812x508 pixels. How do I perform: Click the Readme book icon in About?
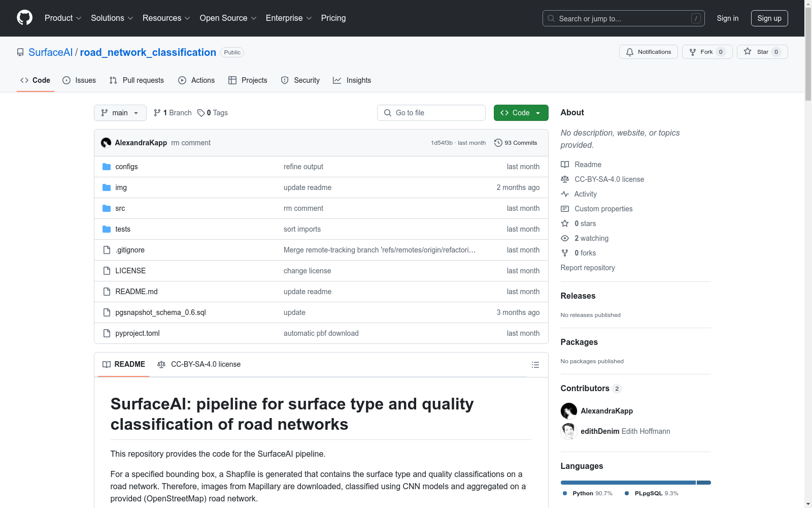(x=565, y=165)
